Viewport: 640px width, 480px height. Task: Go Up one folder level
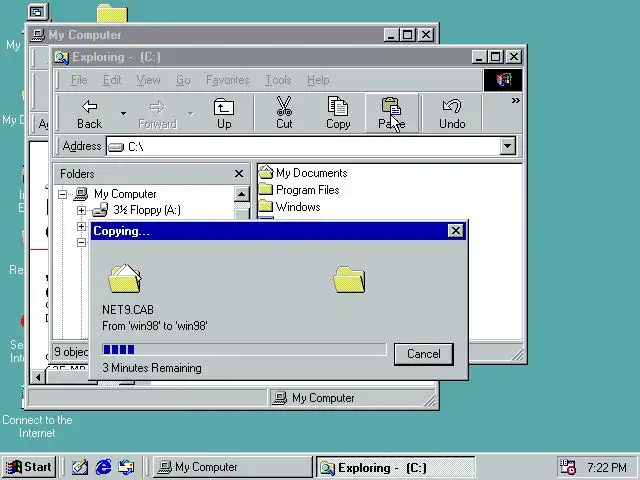[224, 113]
